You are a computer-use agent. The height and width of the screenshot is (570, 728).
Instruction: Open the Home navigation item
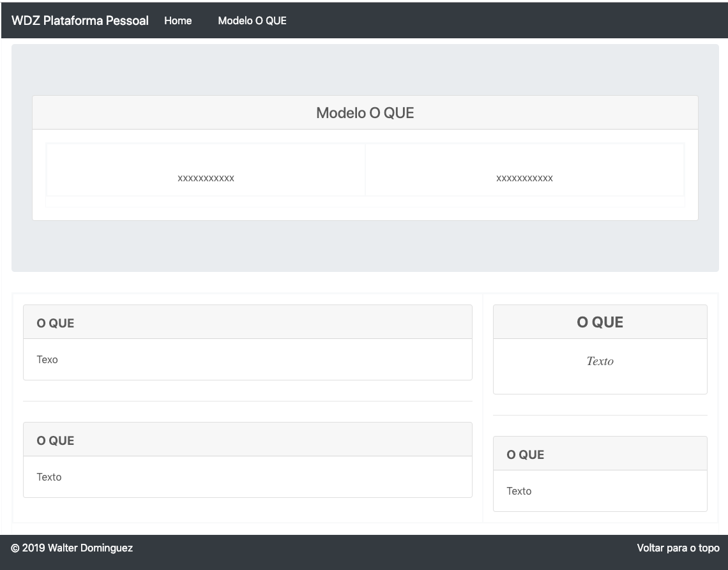pos(178,20)
